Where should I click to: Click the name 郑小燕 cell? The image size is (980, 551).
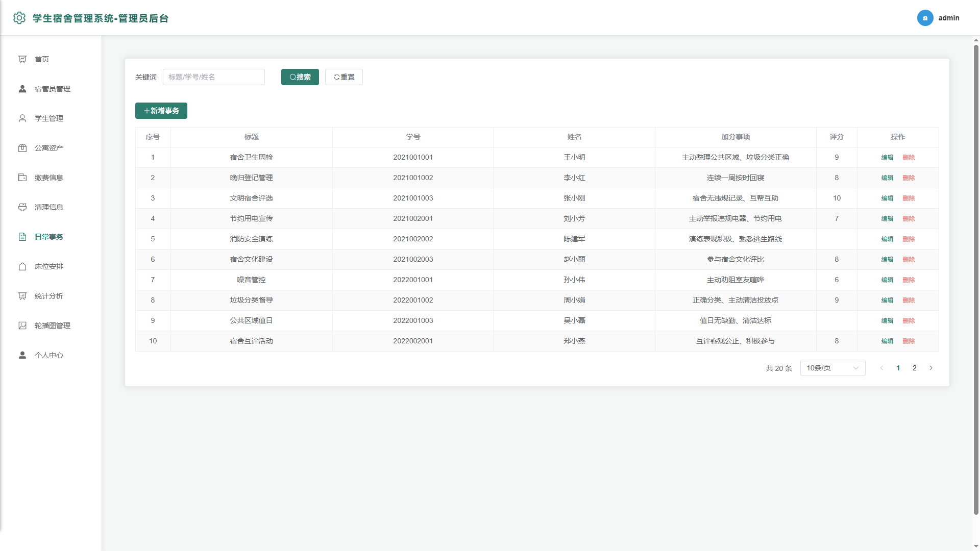pos(574,341)
